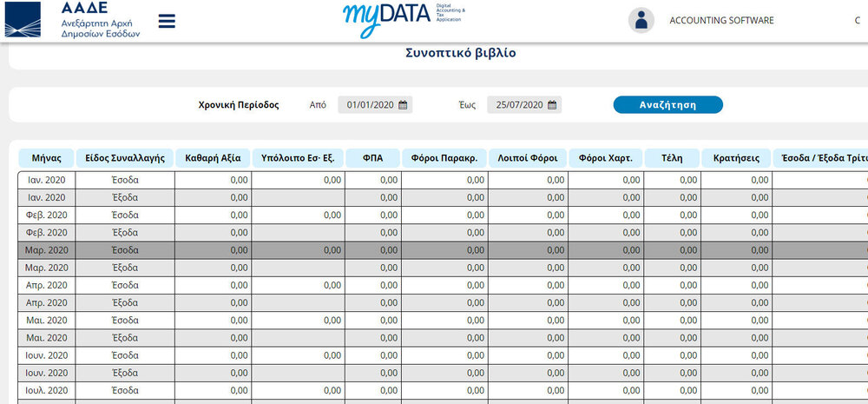This screenshot has width=868, height=404.
Task: Edit the Έως end date field
Action: coord(519,105)
